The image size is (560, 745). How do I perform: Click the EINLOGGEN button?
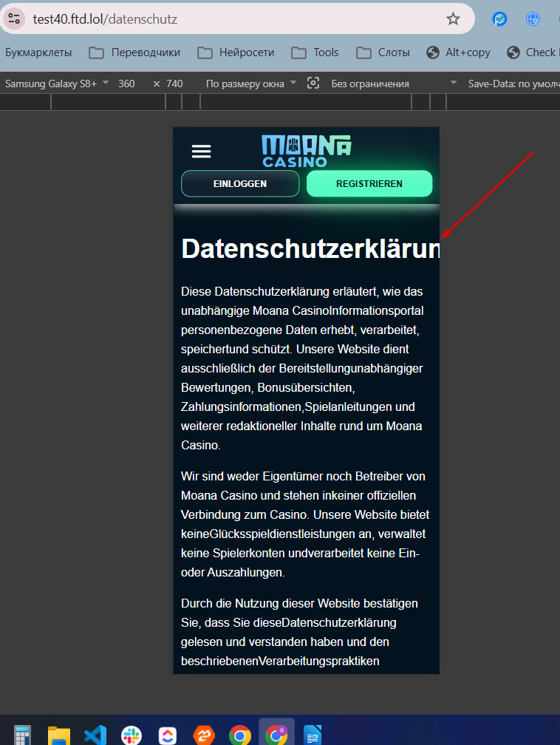click(240, 183)
